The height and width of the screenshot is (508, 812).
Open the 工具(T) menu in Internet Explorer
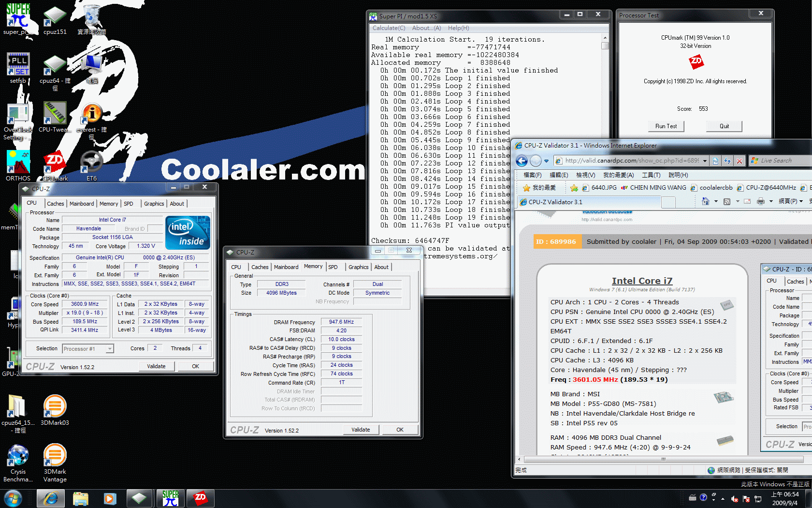[x=651, y=175]
